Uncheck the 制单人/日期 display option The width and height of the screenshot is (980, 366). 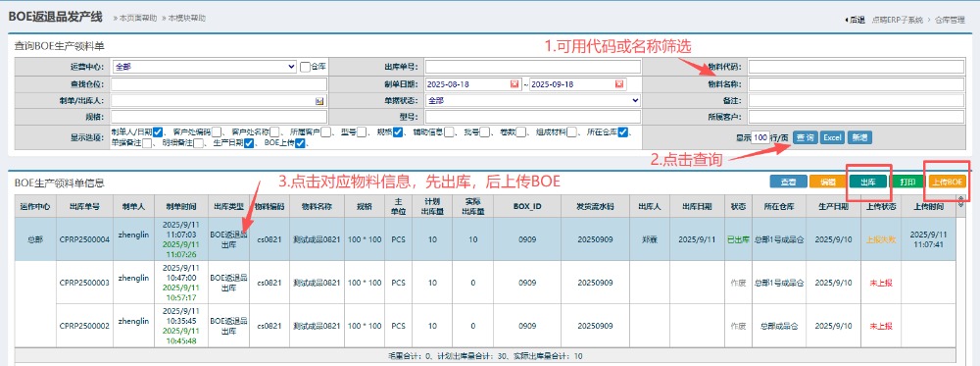point(158,132)
